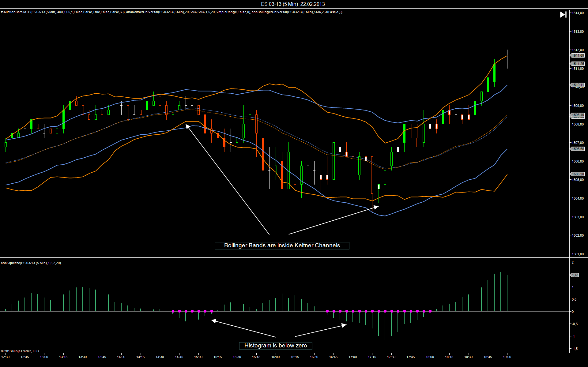Click the 1510,11 price marker

click(578, 85)
